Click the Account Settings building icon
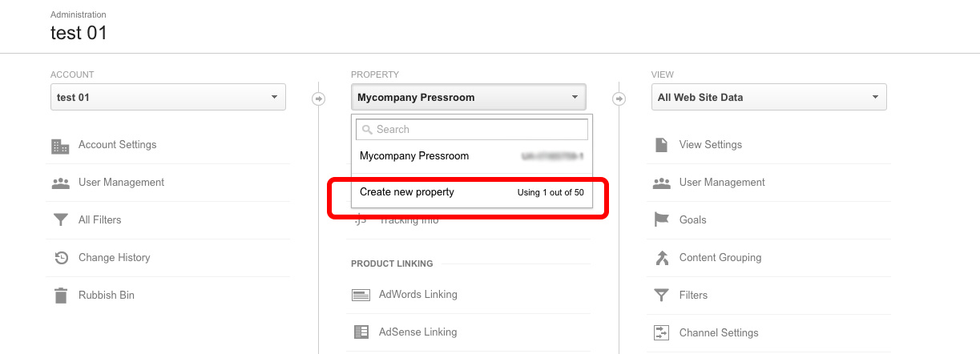Viewport: 980px width, 354px height. tap(60, 146)
